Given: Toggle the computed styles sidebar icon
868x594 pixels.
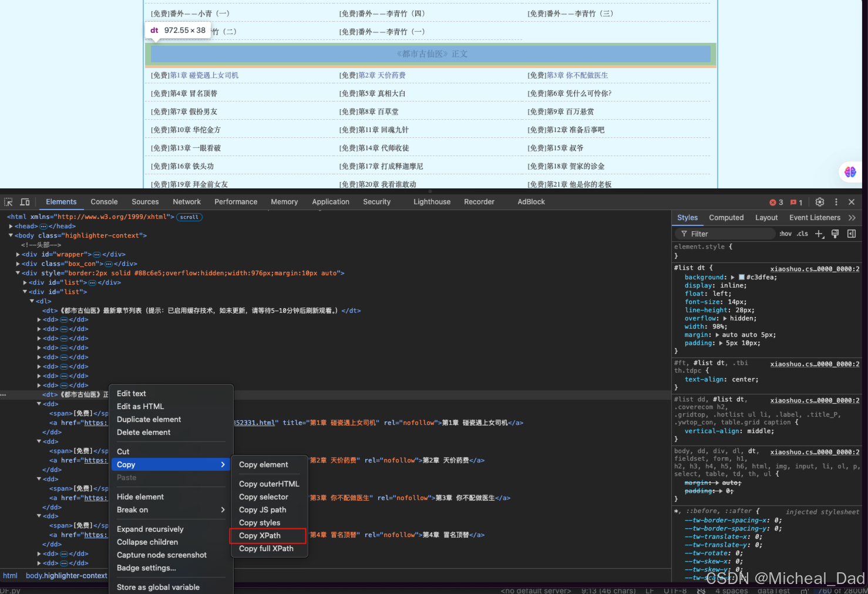Looking at the screenshot, I should point(852,234).
